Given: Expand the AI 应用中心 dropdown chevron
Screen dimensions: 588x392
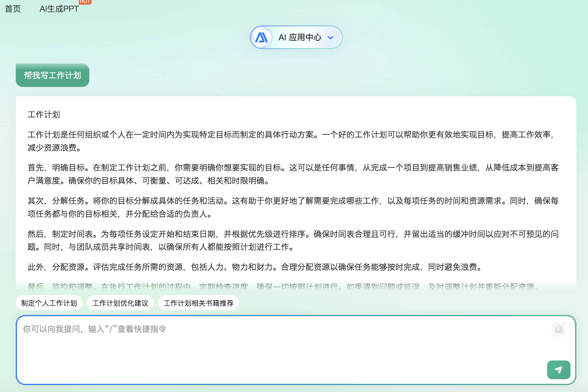Looking at the screenshot, I should (x=330, y=37).
